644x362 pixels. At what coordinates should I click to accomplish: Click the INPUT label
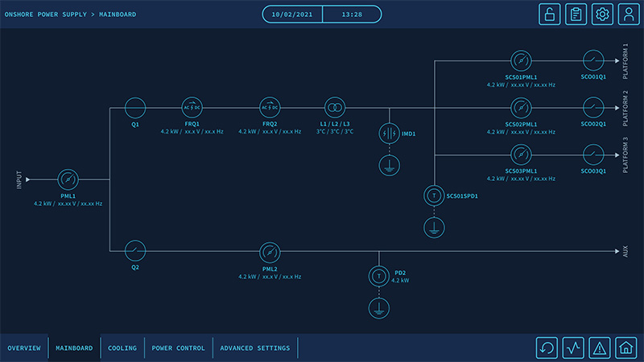(x=19, y=179)
